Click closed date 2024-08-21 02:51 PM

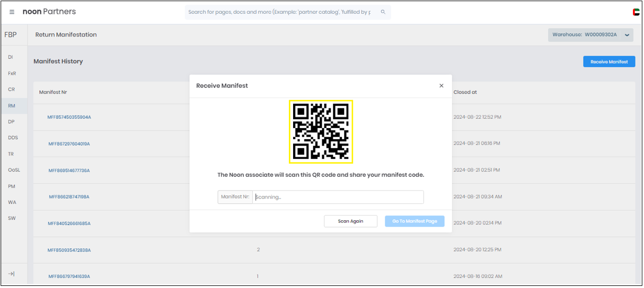477,170
